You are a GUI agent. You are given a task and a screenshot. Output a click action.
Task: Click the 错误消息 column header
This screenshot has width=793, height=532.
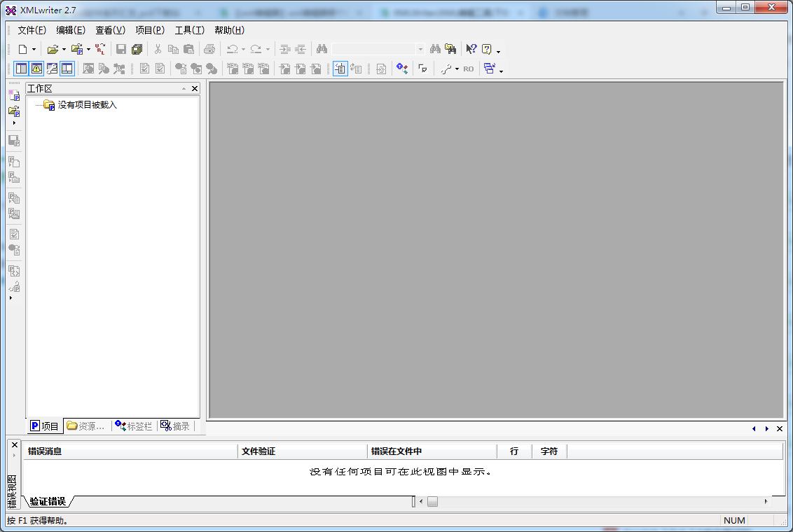pyautogui.click(x=130, y=451)
